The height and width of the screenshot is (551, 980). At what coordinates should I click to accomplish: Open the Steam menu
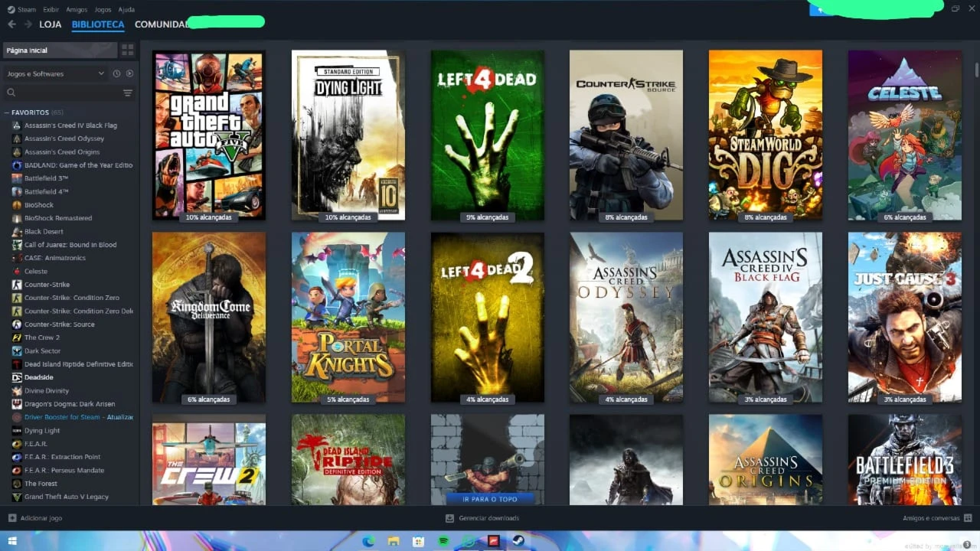[26, 9]
